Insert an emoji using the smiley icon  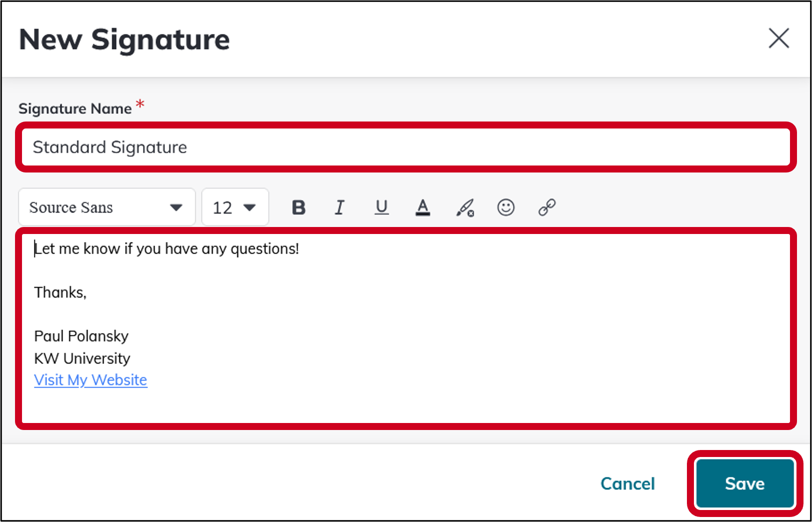pos(506,207)
